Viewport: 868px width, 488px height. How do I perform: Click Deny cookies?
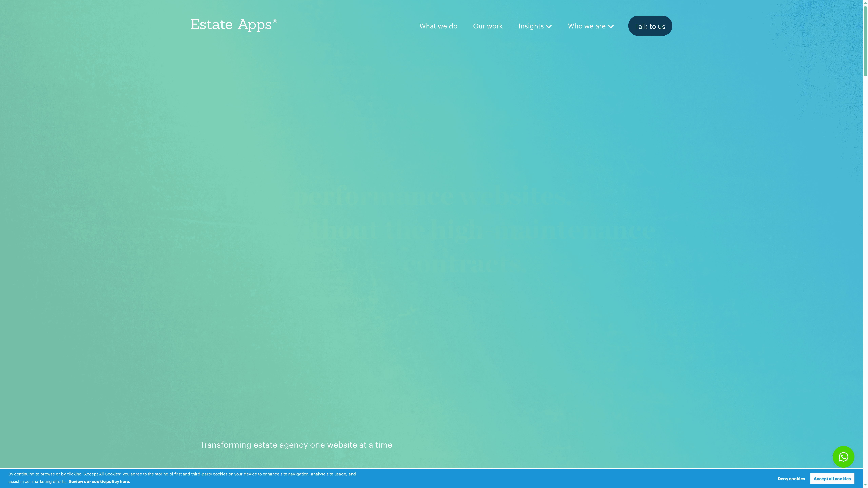[791, 479]
